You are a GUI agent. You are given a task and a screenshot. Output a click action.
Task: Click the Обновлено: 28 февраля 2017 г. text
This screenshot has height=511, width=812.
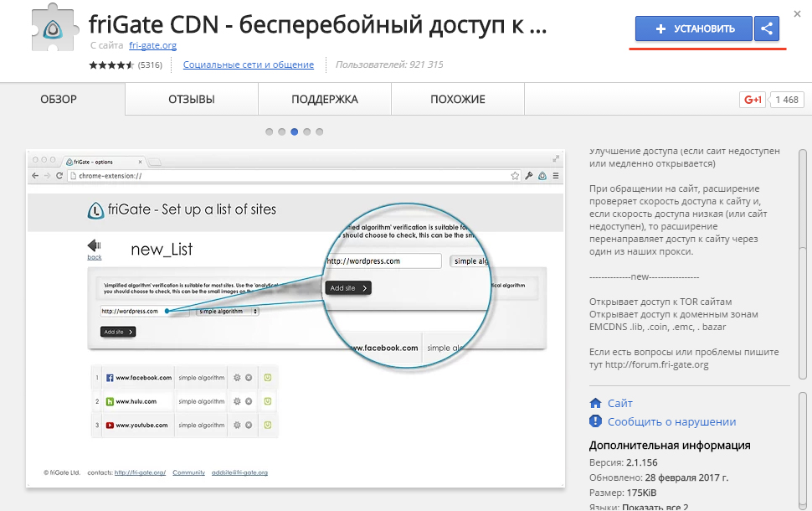click(x=659, y=477)
